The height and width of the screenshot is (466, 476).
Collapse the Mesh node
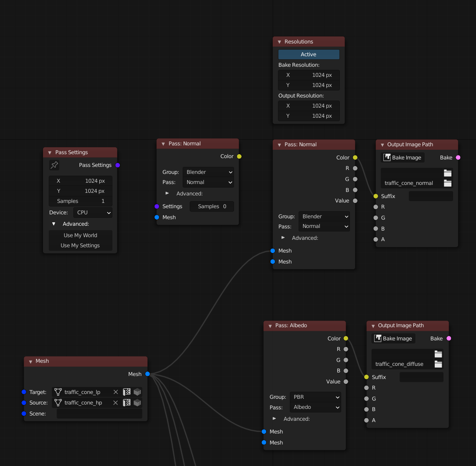(x=30, y=361)
